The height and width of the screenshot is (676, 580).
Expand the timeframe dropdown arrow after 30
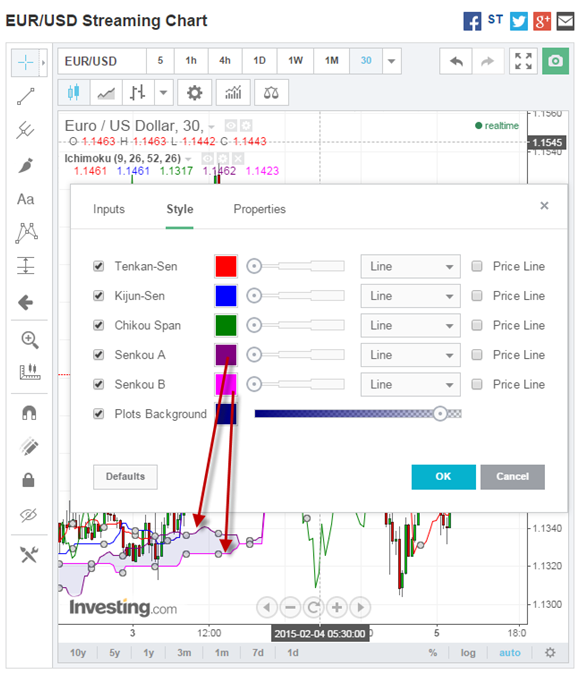click(x=392, y=61)
